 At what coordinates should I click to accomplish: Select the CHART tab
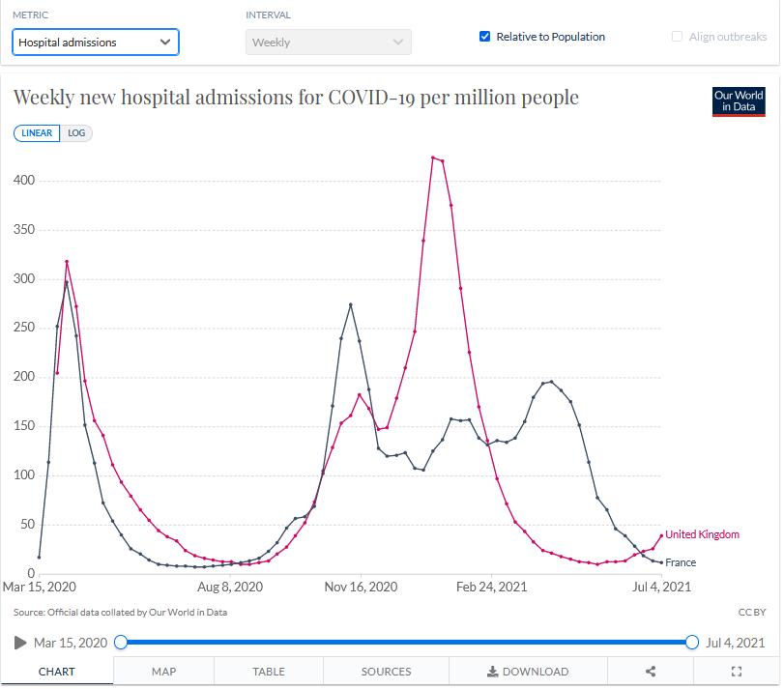click(57, 672)
